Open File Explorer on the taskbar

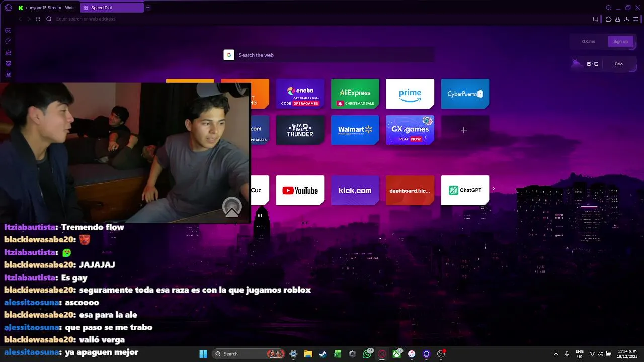[308, 354]
